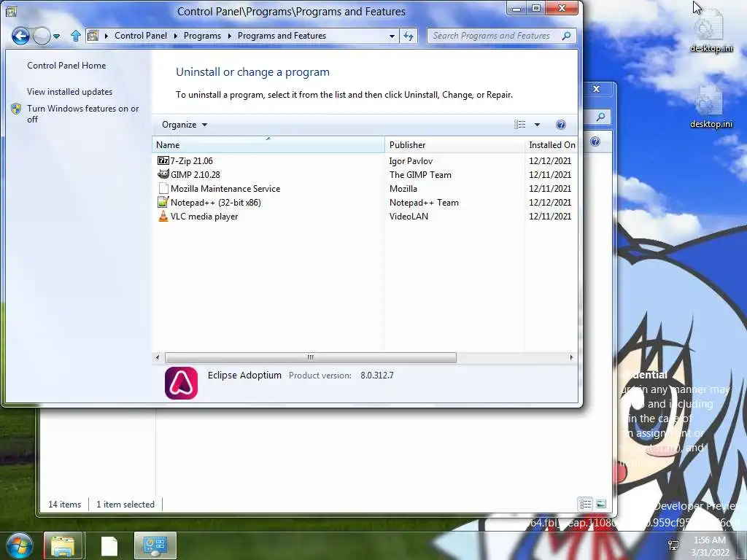Switch background window to details view
The height and width of the screenshot is (560, 747).
click(x=585, y=504)
